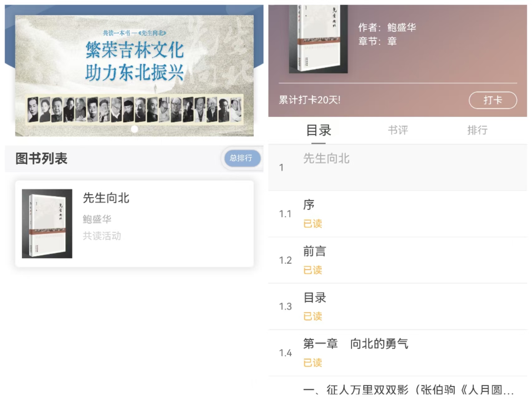Open chapter 1.1 序
This screenshot has width=532, height=399.
[x=398, y=214]
